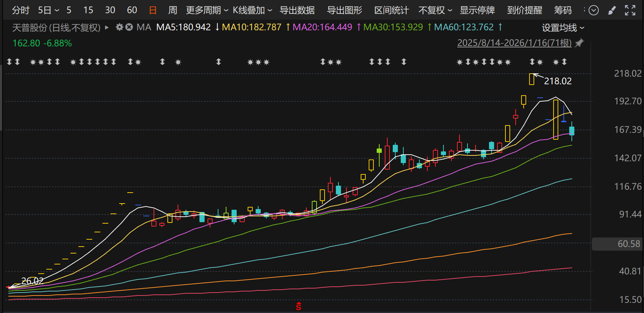Click the 218.02 high price annotation
644x313 pixels.
(558, 81)
